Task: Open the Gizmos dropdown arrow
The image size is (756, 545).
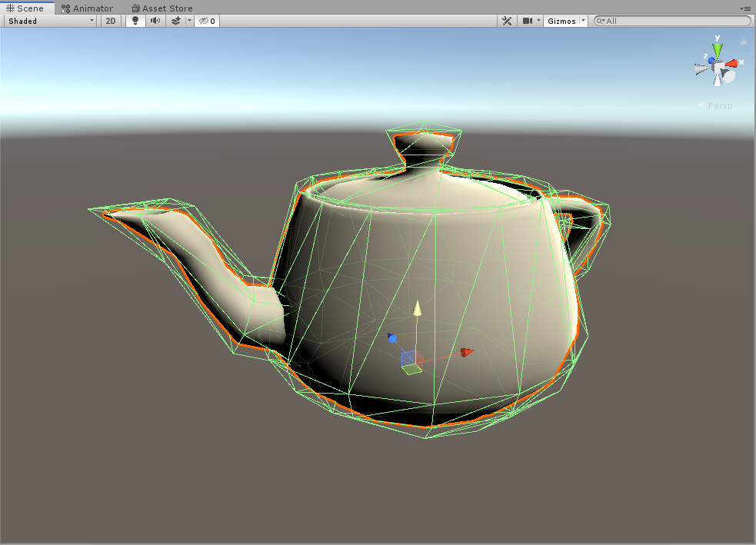Action: click(584, 21)
